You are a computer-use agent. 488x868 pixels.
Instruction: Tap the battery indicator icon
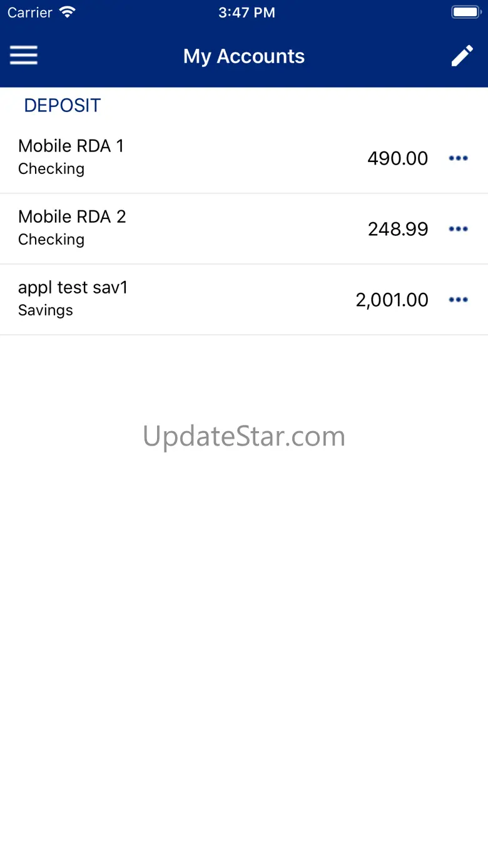click(465, 12)
